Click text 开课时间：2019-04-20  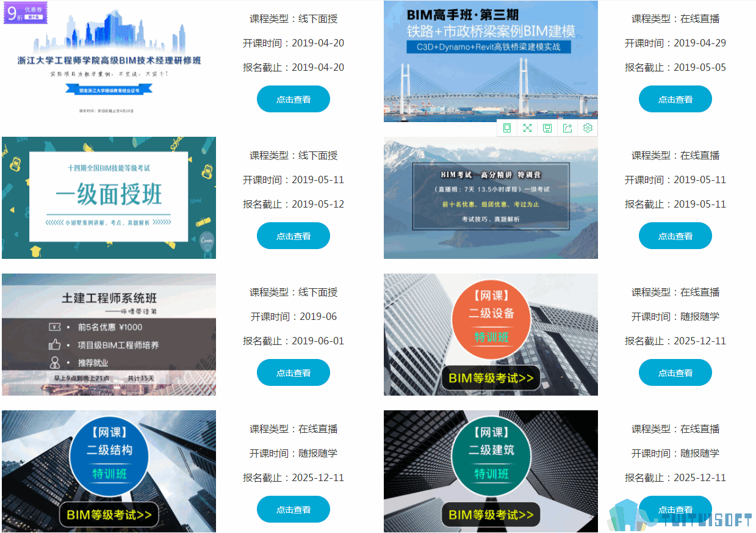(293, 43)
